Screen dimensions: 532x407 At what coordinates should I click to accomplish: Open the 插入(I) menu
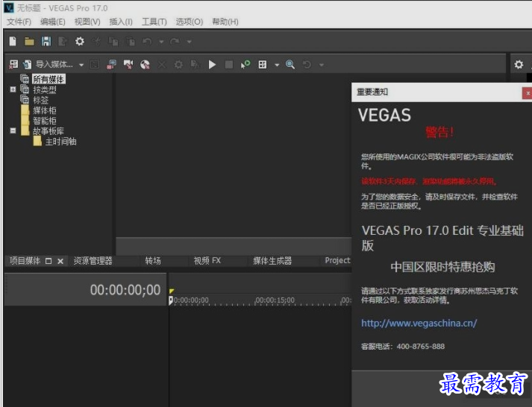pyautogui.click(x=121, y=22)
